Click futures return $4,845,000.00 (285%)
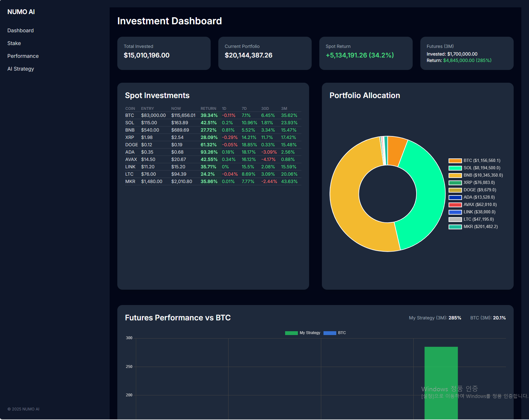 [467, 60]
